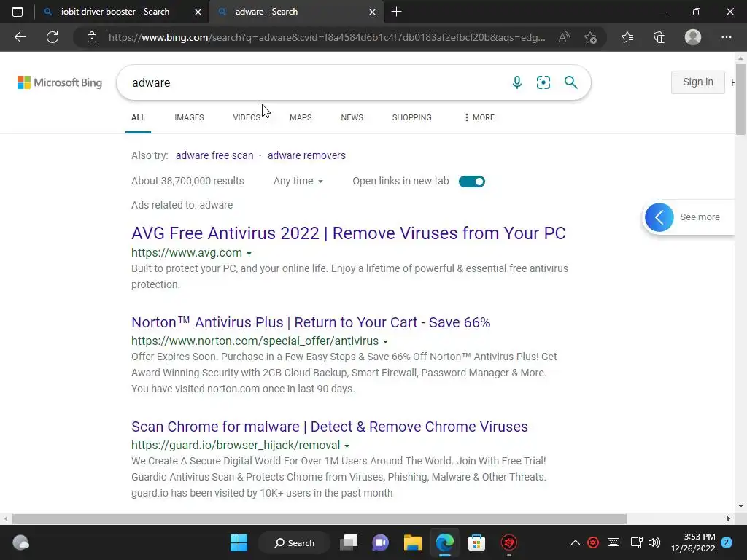Open the browser profile avatar
Viewport: 747px width, 560px height.
[693, 37]
